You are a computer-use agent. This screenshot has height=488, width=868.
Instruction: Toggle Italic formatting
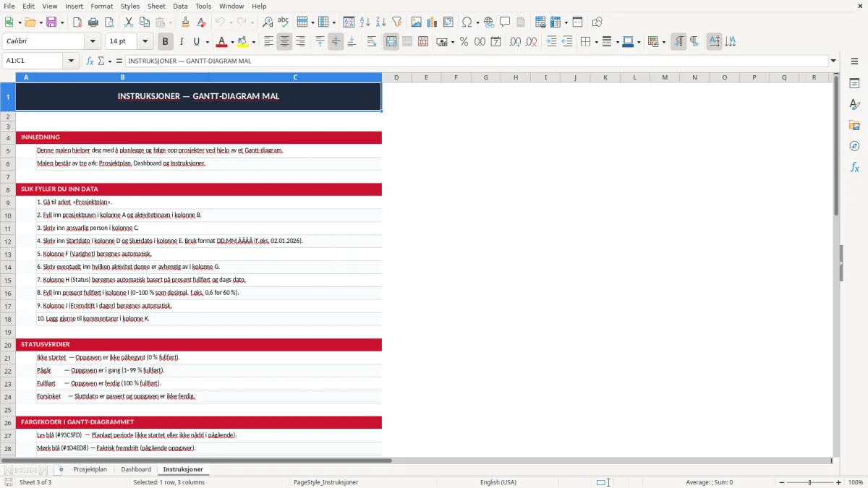tap(181, 42)
